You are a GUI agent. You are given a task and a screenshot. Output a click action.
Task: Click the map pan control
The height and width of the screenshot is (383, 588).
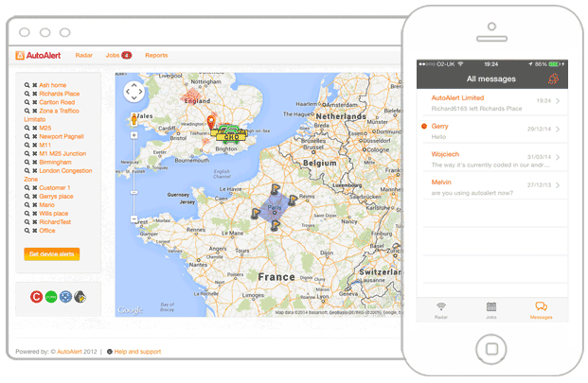coord(134,92)
